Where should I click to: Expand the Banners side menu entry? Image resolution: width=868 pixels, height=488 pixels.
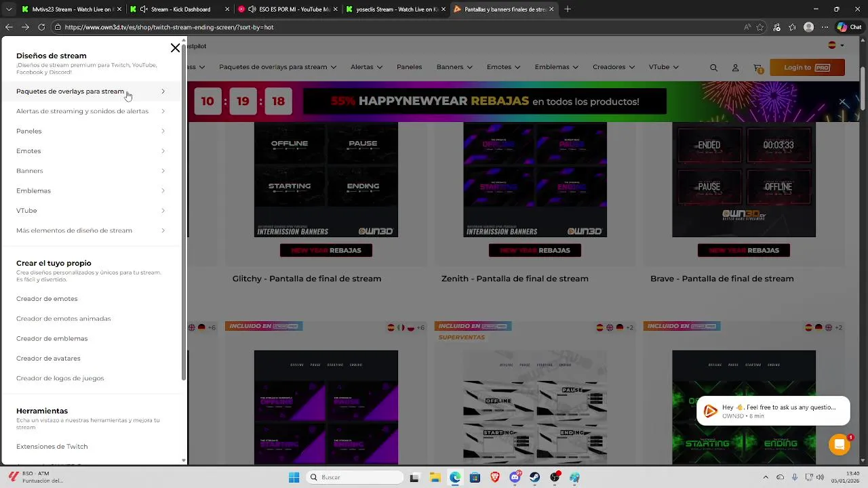[91, 171]
